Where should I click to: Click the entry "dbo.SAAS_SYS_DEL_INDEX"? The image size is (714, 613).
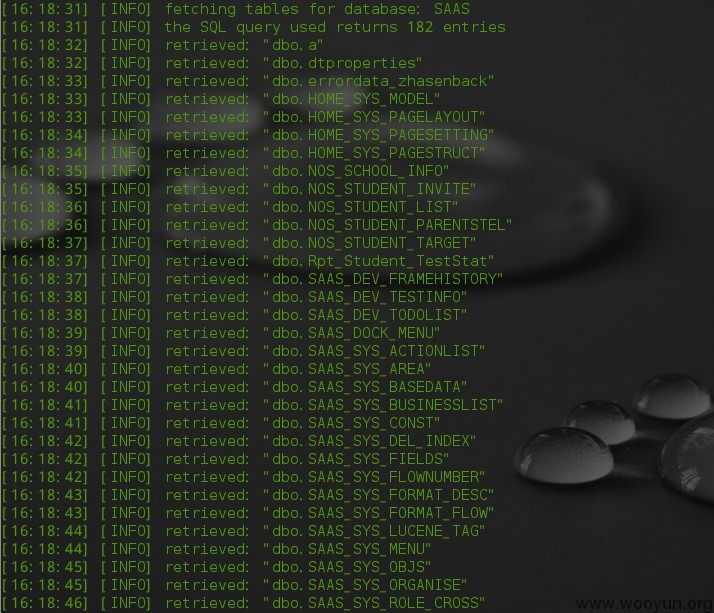pyautogui.click(x=370, y=441)
